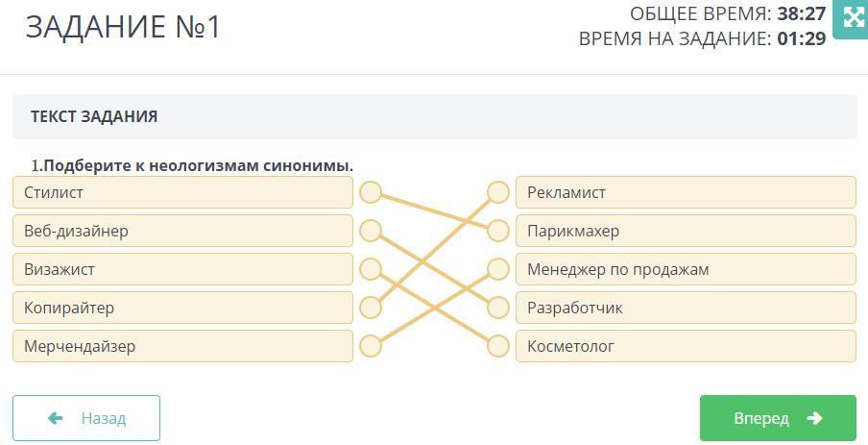Click connector circle beside Менеджер по продажам
The width and height of the screenshot is (868, 445).
497,269
